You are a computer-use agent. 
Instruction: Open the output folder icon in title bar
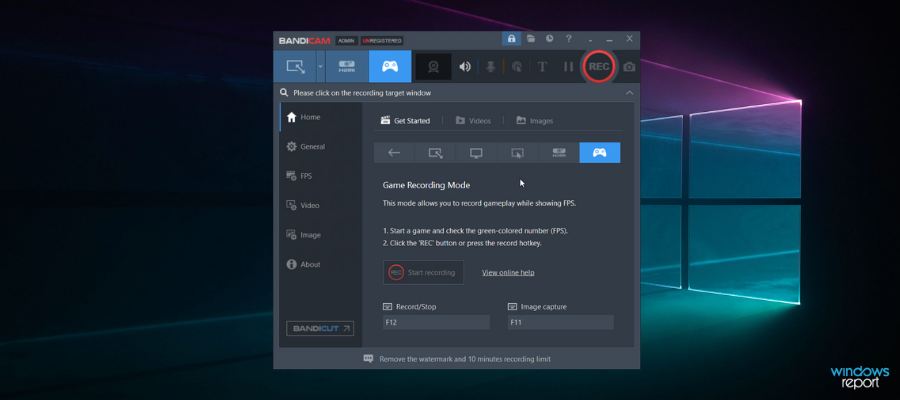[x=531, y=38]
